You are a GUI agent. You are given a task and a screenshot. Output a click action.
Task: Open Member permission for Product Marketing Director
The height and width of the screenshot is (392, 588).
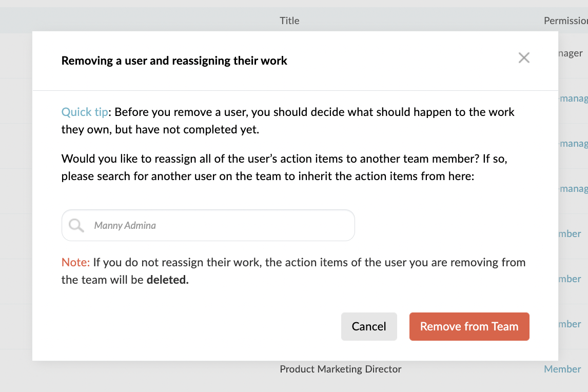point(562,369)
